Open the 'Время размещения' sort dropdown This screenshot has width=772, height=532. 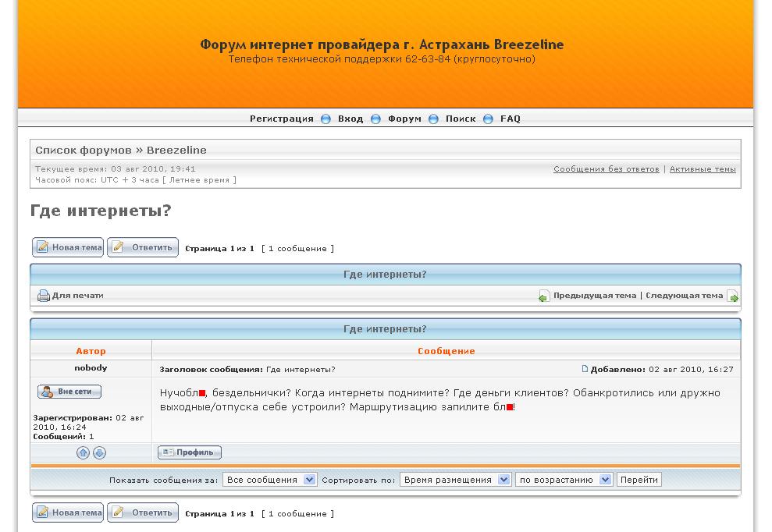[x=455, y=479]
